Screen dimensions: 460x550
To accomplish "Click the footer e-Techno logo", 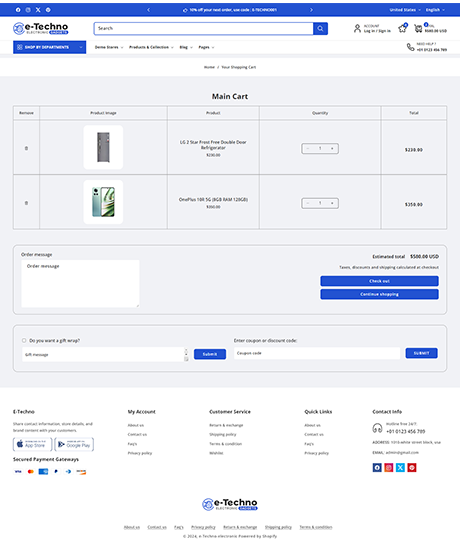I will tap(230, 504).
